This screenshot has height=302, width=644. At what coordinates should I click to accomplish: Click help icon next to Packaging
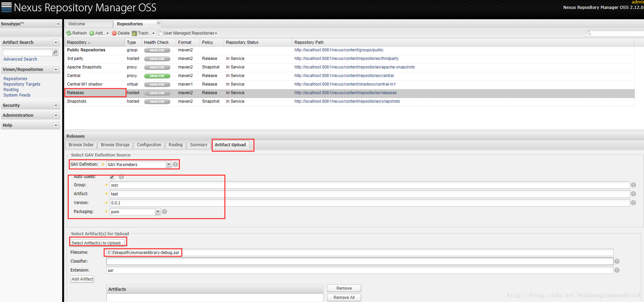click(x=165, y=212)
